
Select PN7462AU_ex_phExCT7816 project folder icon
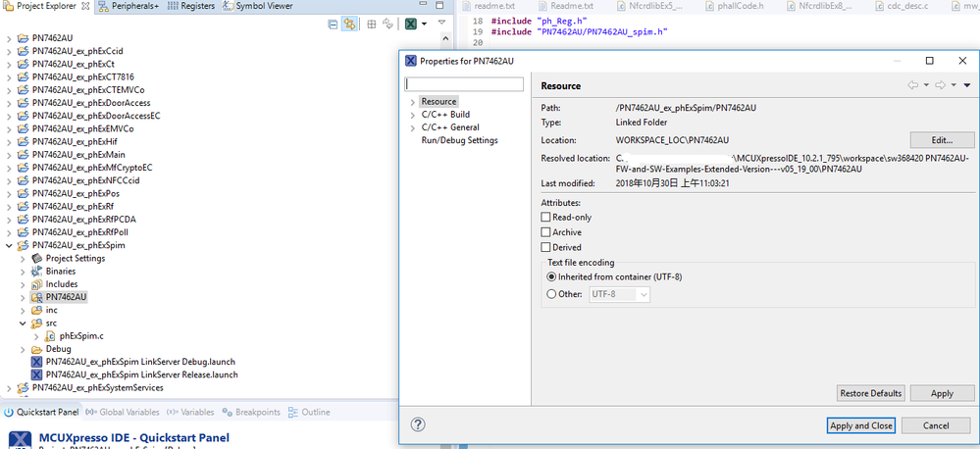tap(23, 76)
